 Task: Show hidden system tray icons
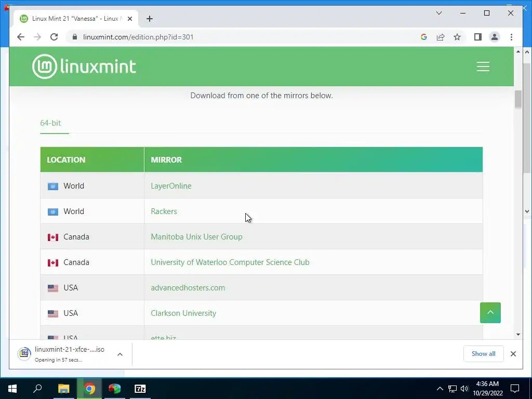440,389
